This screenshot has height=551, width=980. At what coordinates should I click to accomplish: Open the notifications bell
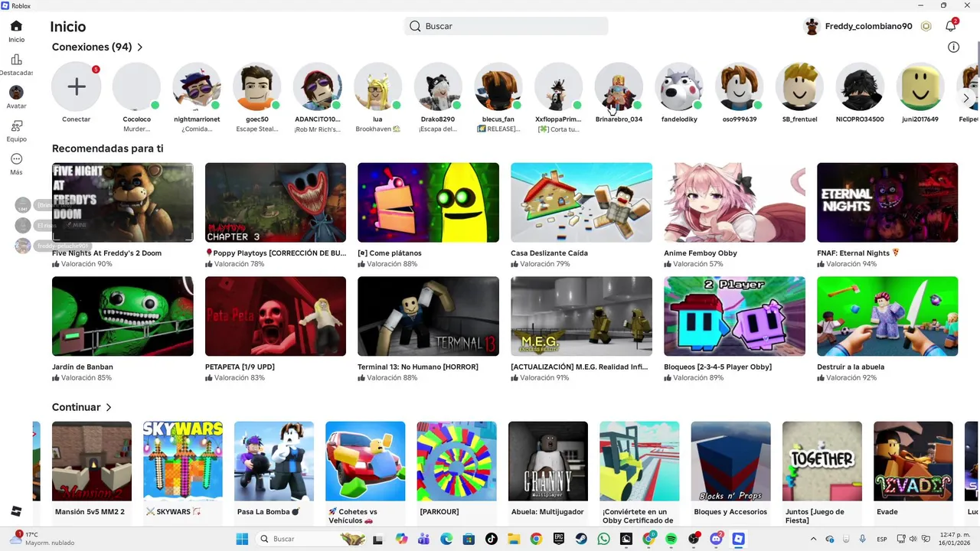pyautogui.click(x=950, y=26)
